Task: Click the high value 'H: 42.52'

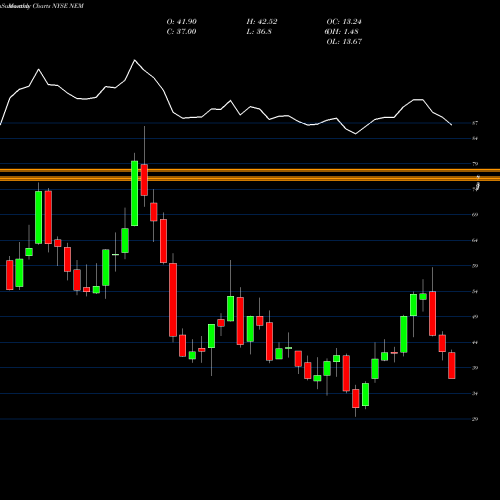Action: [x=262, y=22]
